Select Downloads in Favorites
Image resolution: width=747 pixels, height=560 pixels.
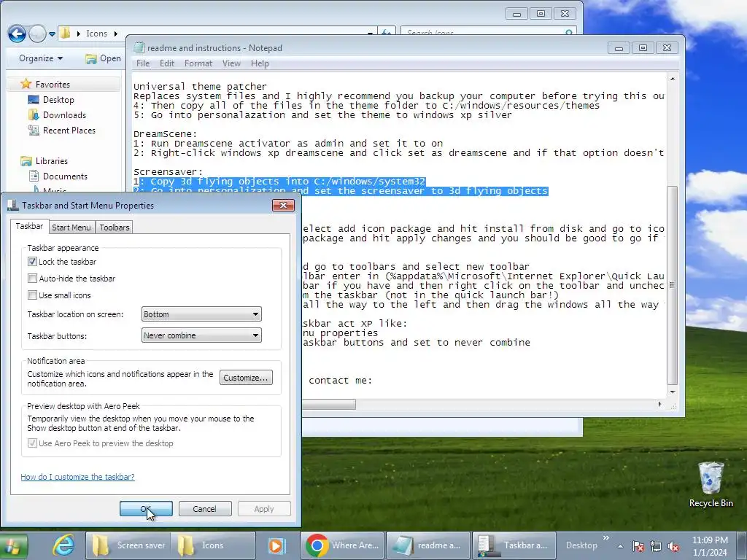(64, 114)
